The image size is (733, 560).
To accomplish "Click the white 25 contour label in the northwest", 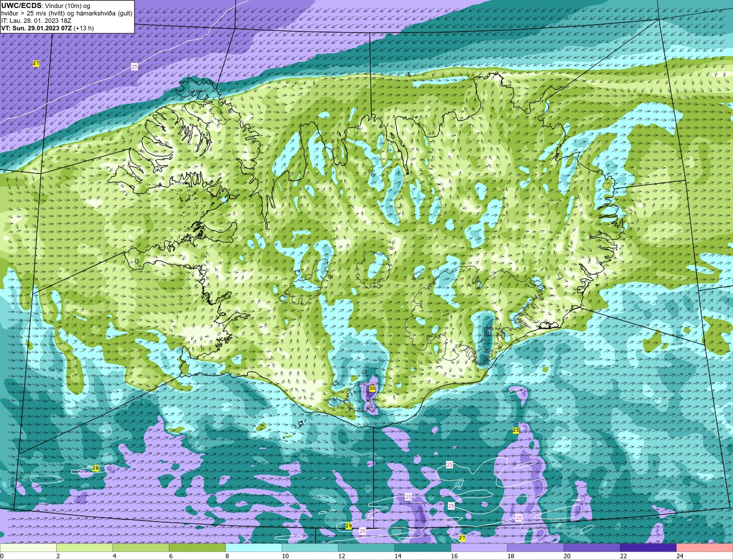I will tap(135, 67).
